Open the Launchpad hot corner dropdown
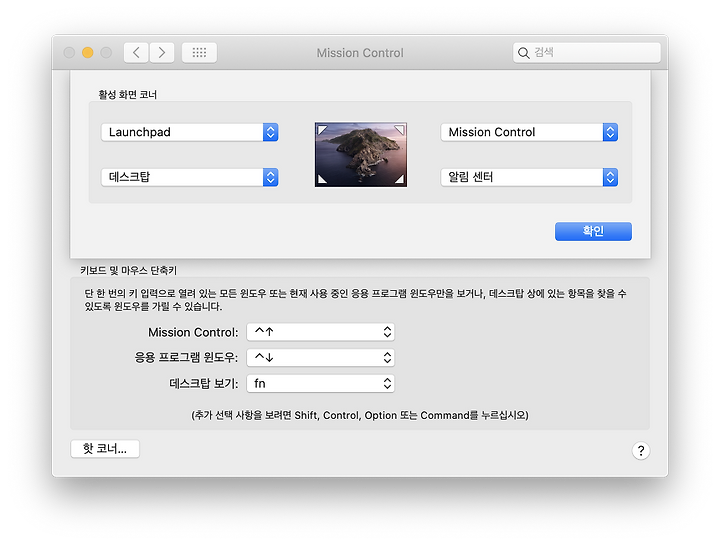720x545 pixels. pos(190,132)
